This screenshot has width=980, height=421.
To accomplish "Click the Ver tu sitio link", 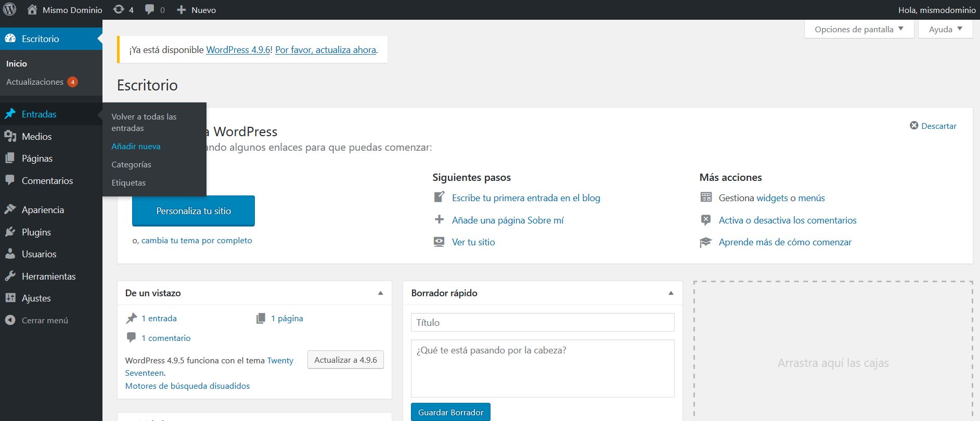I will (x=473, y=242).
